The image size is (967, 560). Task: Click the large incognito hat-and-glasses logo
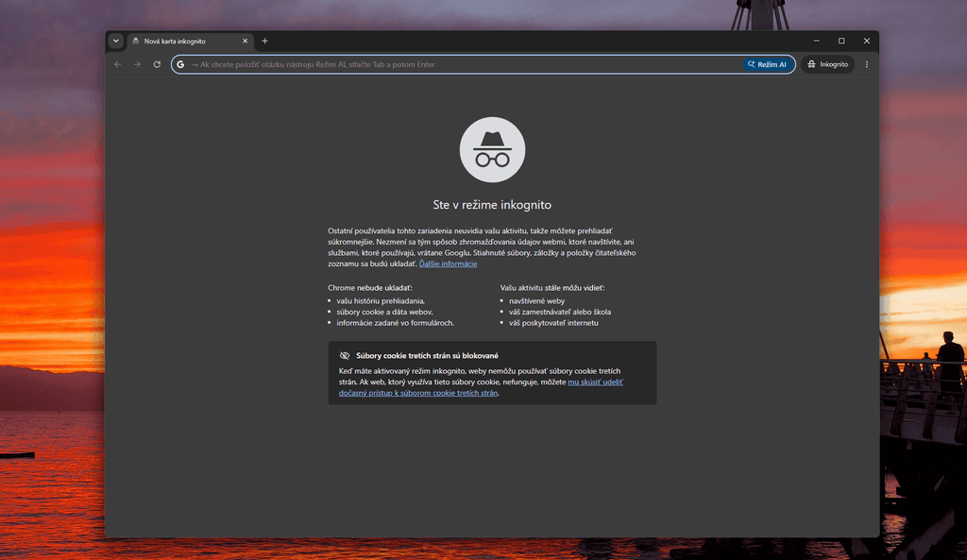[x=492, y=150]
